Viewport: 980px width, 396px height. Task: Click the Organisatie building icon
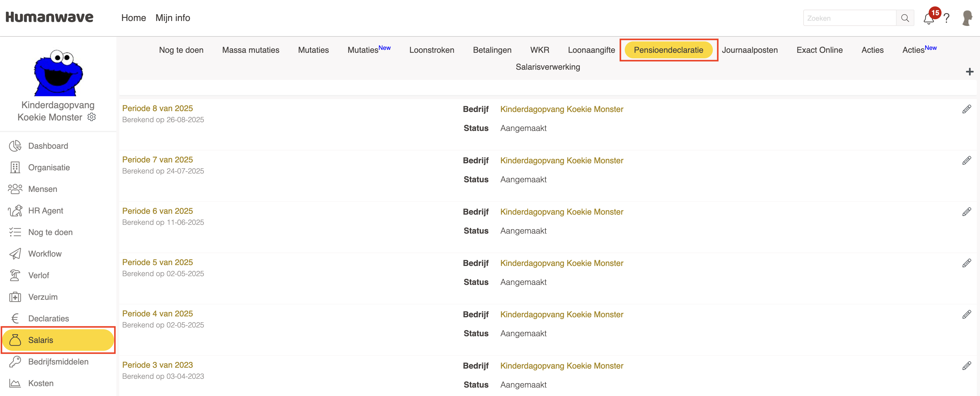15,167
